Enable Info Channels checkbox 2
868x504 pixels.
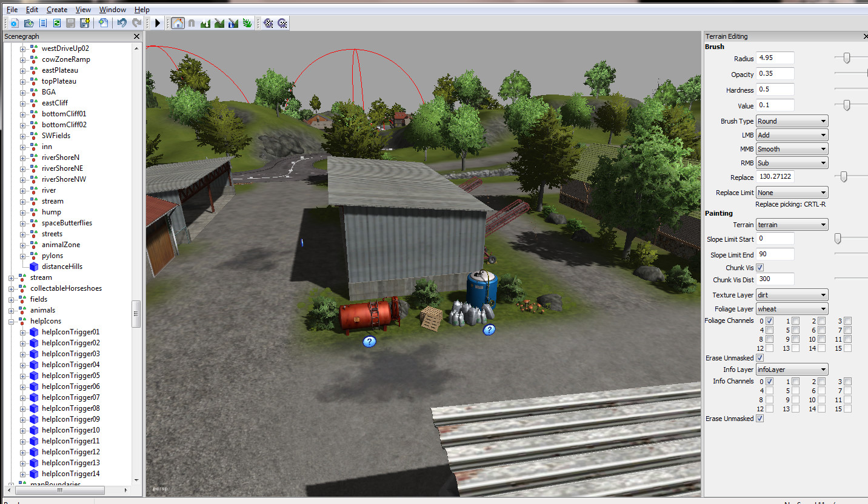821,382
